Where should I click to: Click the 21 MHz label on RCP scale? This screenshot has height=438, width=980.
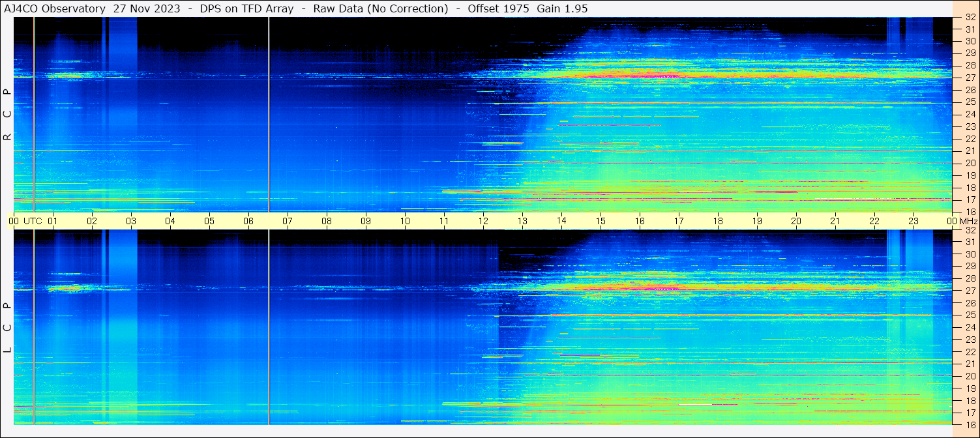[970, 151]
